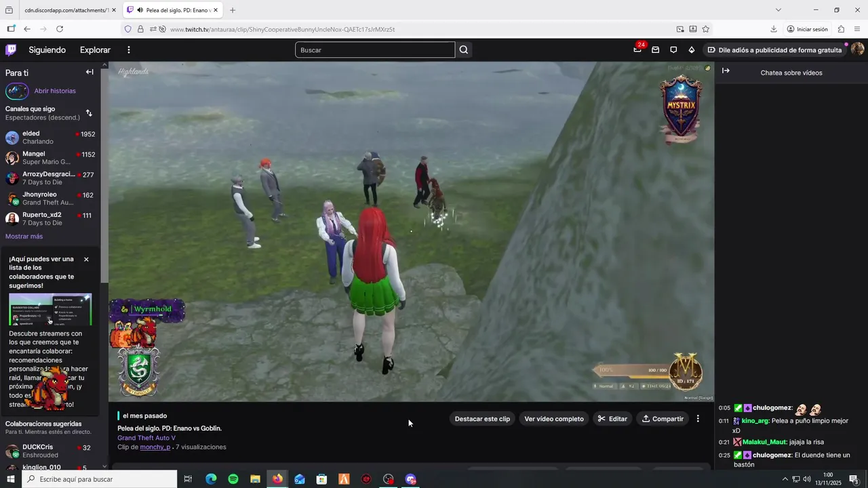Close the cdn.discordapp.com tab
The image size is (868, 488).
click(113, 10)
